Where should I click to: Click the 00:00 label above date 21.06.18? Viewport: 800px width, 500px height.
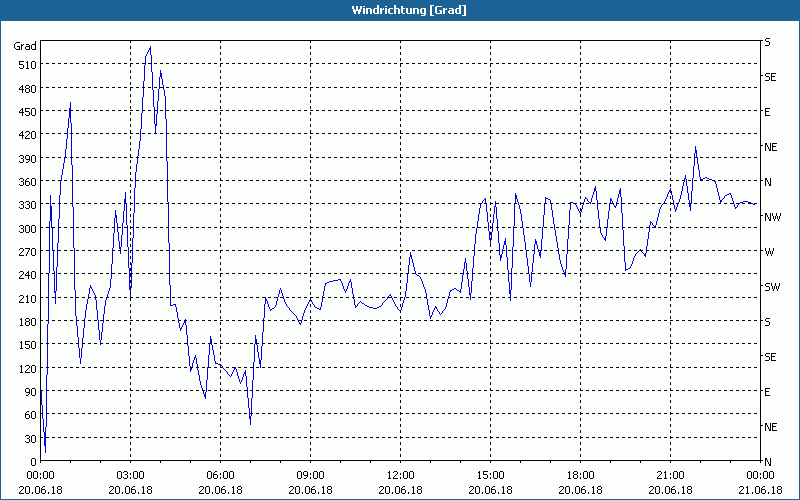[x=760, y=476]
